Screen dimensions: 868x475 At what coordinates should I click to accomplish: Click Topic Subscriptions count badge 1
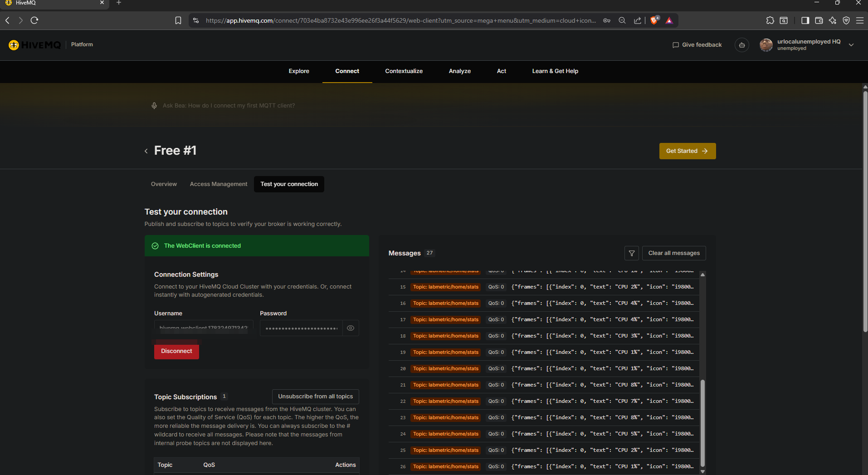coord(224,397)
